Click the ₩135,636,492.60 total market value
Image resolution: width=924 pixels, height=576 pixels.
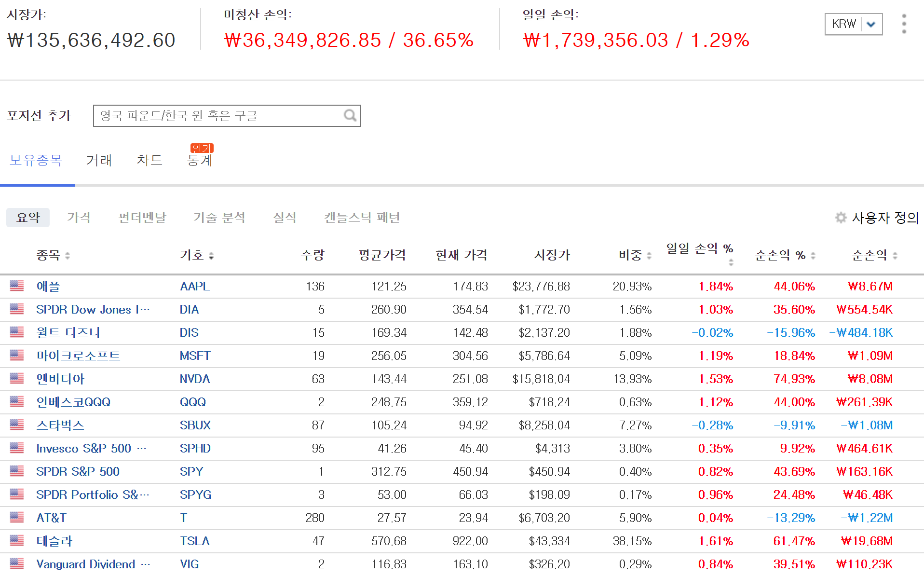pos(91,40)
